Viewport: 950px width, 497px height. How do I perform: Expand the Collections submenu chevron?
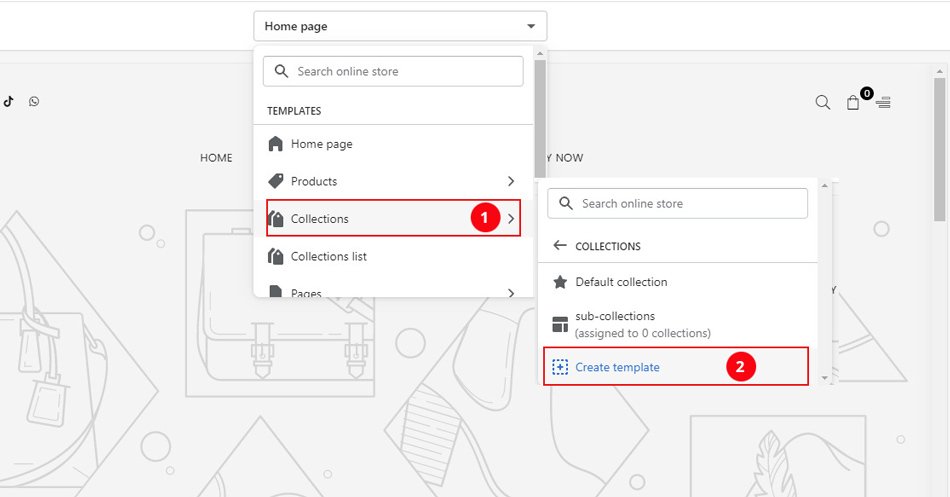tap(511, 218)
